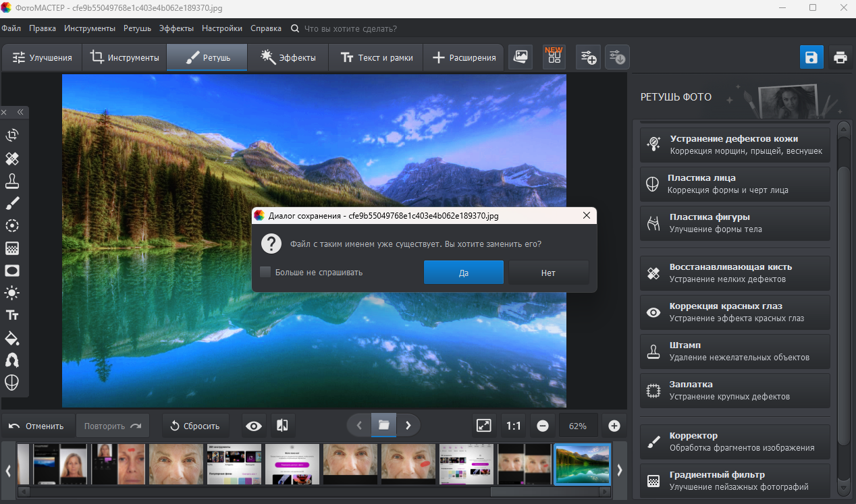Open the photo gallery icon beside Расширения

tap(520, 57)
